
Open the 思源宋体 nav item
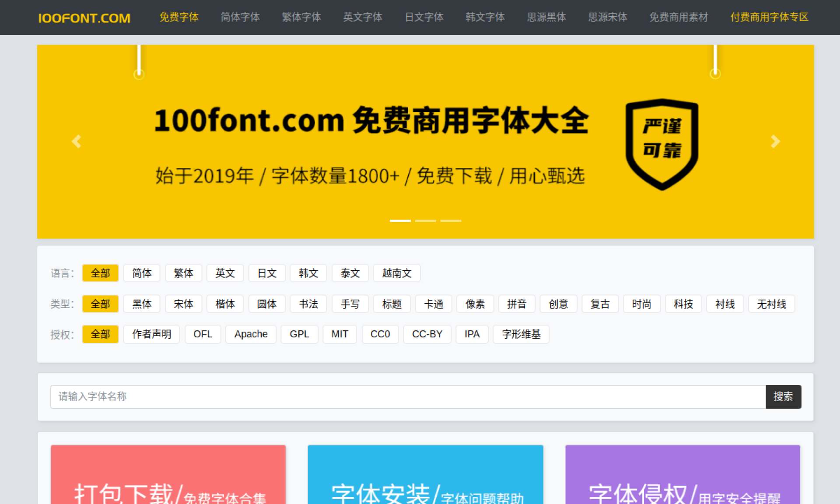click(x=608, y=17)
